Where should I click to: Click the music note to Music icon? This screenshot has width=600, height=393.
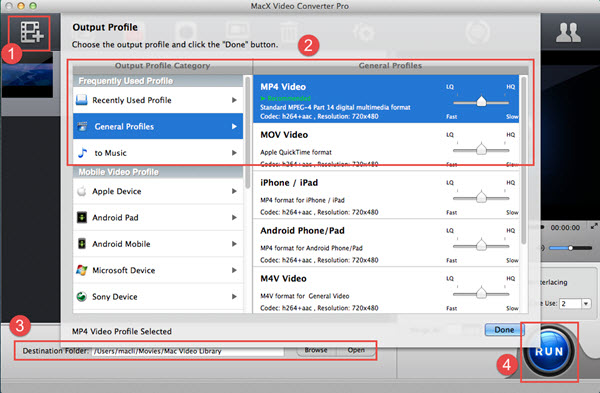[82, 153]
